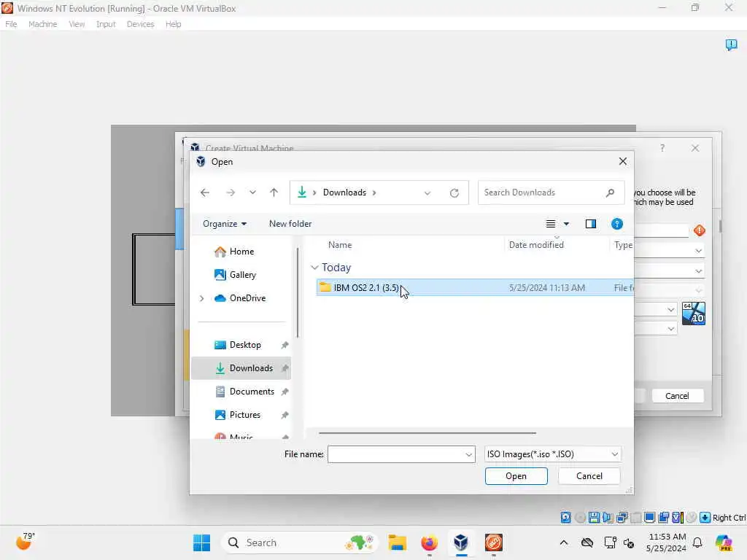
Task: Expand the address bar history dropdown
Action: pyautogui.click(x=427, y=192)
